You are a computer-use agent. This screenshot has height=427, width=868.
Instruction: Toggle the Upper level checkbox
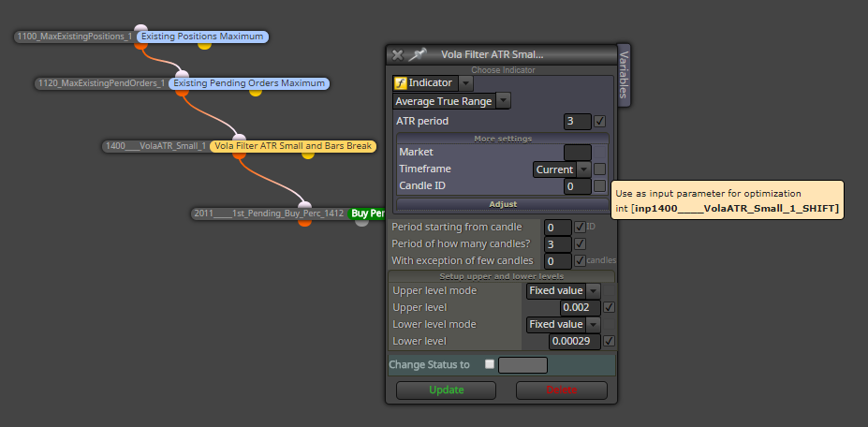point(609,307)
